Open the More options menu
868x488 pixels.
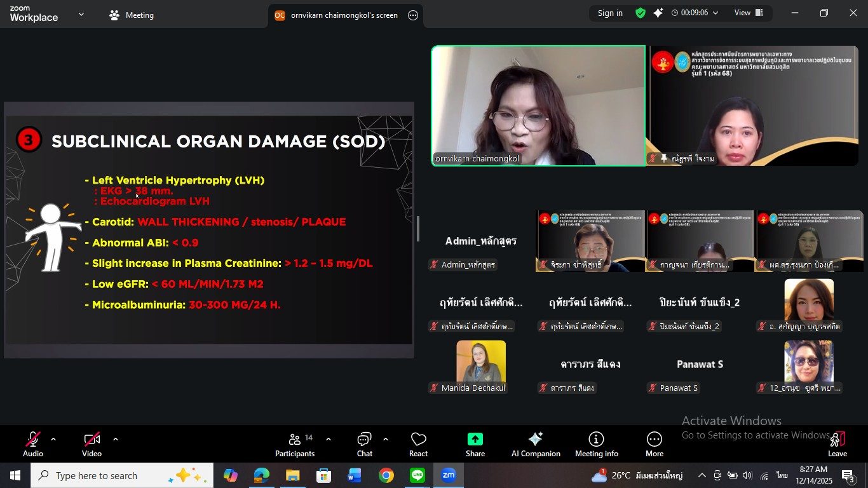tap(654, 444)
